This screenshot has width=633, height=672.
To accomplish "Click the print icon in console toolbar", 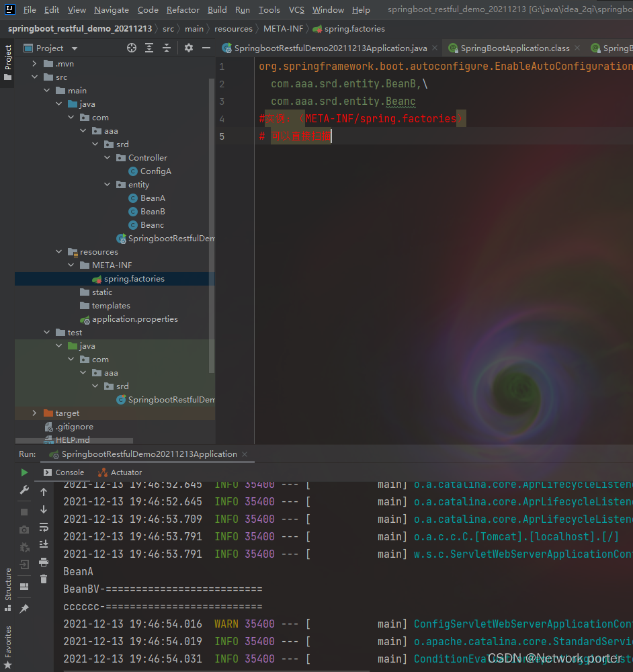I will (44, 562).
